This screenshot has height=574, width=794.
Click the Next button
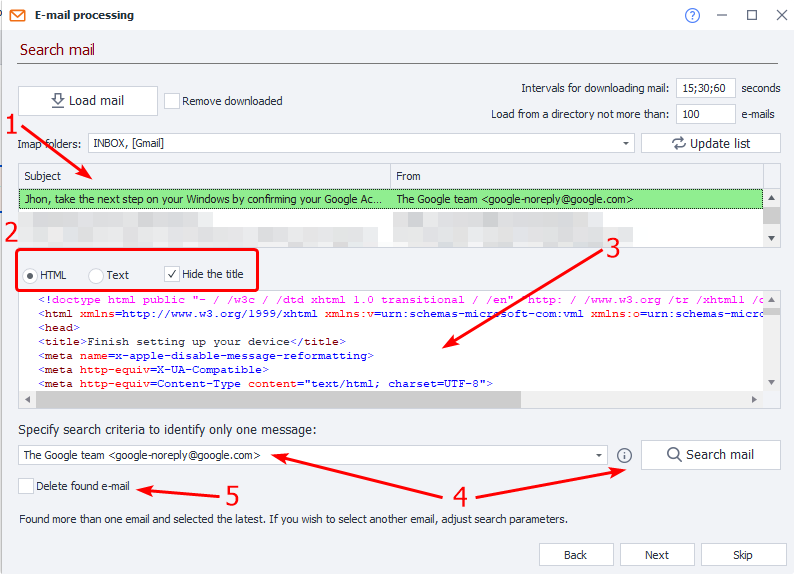[x=657, y=555]
